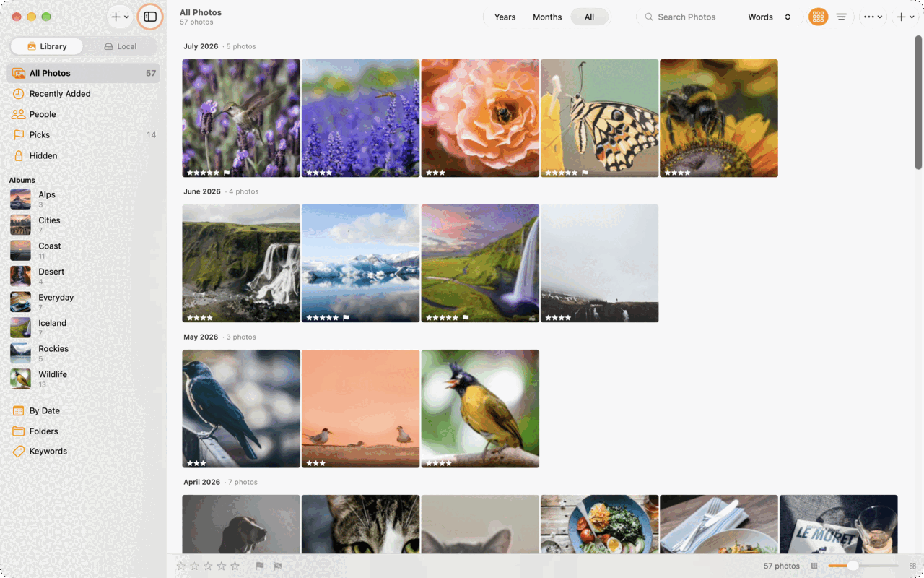Image resolution: width=924 pixels, height=578 pixels.
Task: Open the more options ellipsis menu
Action: pyautogui.click(x=873, y=17)
